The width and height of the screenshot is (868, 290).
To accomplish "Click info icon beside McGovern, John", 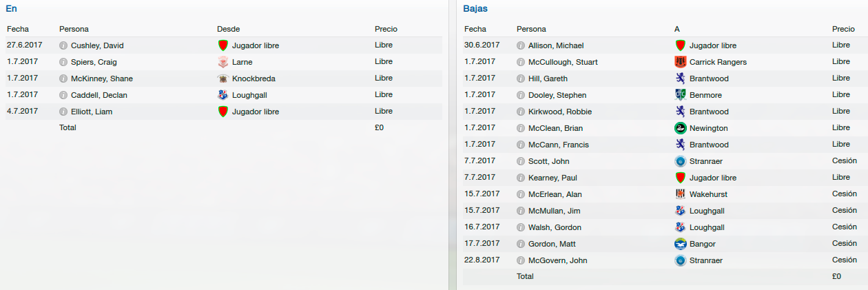I will pos(521,260).
